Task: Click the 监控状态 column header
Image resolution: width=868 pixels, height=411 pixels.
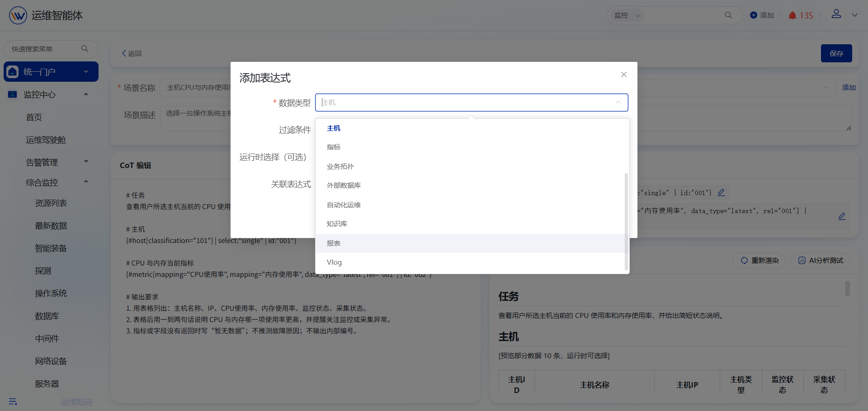Action: (x=783, y=385)
